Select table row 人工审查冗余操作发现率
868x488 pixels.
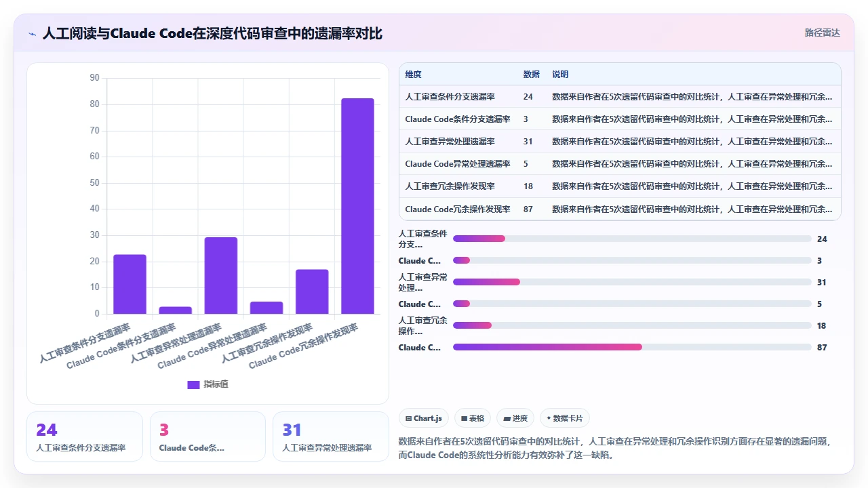620,186
